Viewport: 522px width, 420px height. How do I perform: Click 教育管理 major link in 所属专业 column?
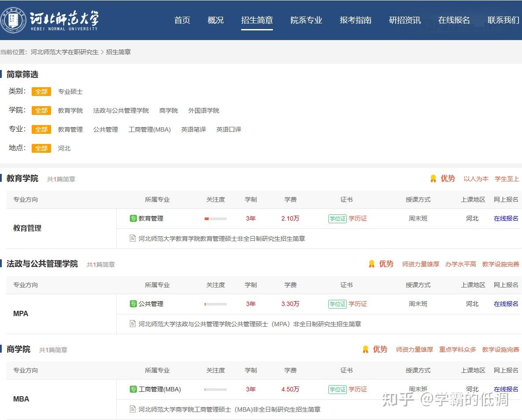[x=151, y=218]
